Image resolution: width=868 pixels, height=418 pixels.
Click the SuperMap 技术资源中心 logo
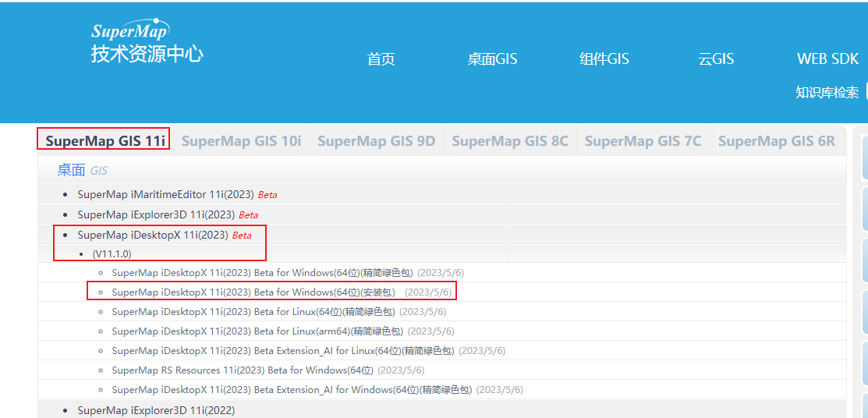click(147, 41)
